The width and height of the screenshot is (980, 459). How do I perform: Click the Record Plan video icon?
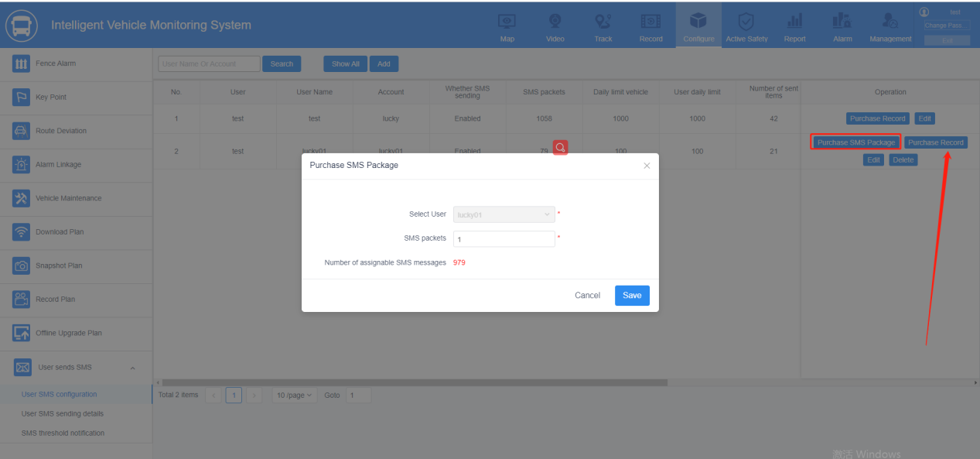(21, 300)
